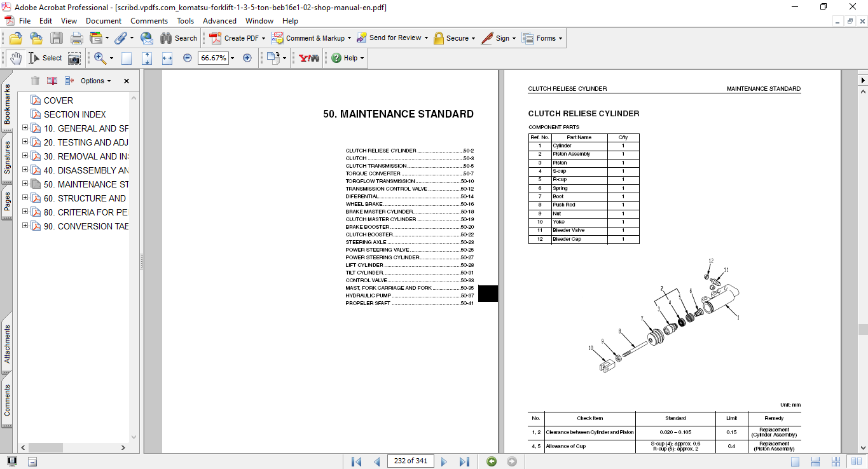Click the zoom out minus button
This screenshot has width=868, height=469.
(187, 58)
